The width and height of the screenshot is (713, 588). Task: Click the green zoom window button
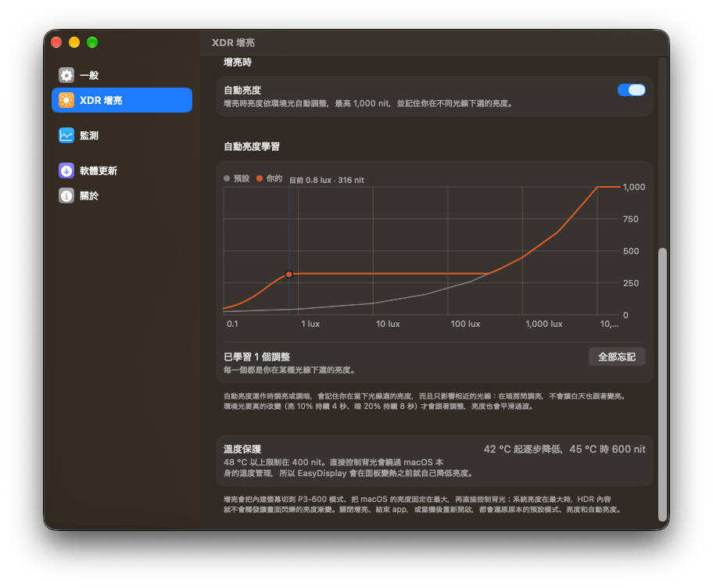point(92,42)
